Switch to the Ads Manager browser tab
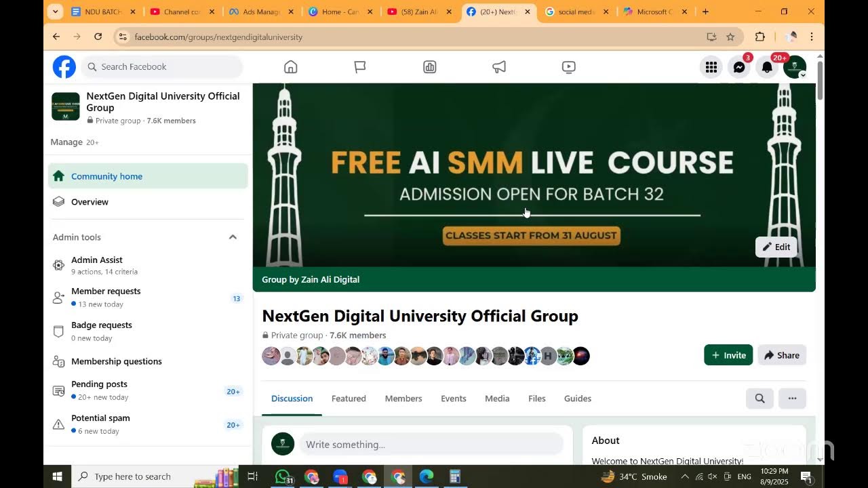 tap(262, 12)
